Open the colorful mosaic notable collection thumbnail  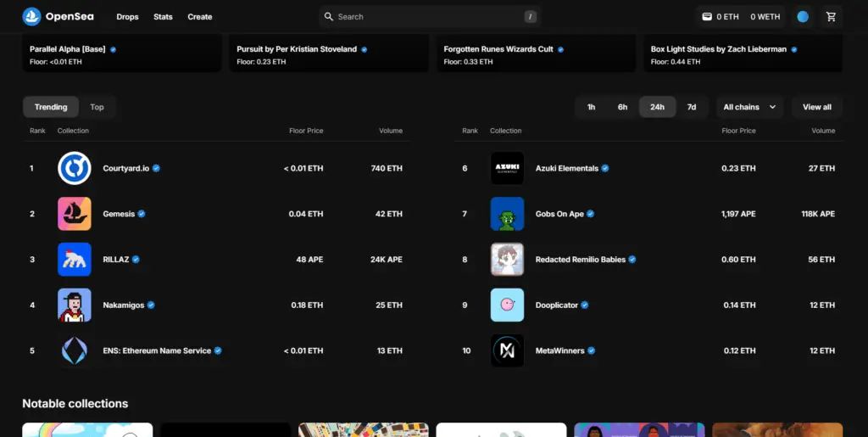364,430
